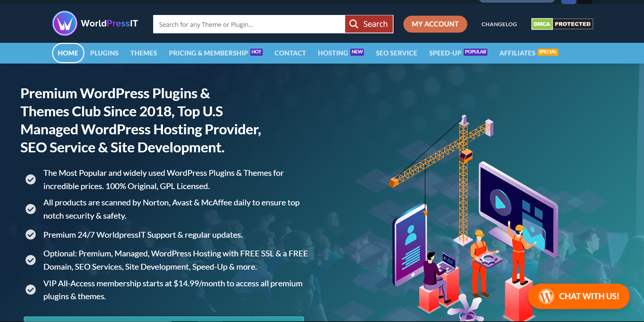The image size is (644, 322).
Task: Click the HOT badge on Pricing & Membership
Action: [256, 52]
